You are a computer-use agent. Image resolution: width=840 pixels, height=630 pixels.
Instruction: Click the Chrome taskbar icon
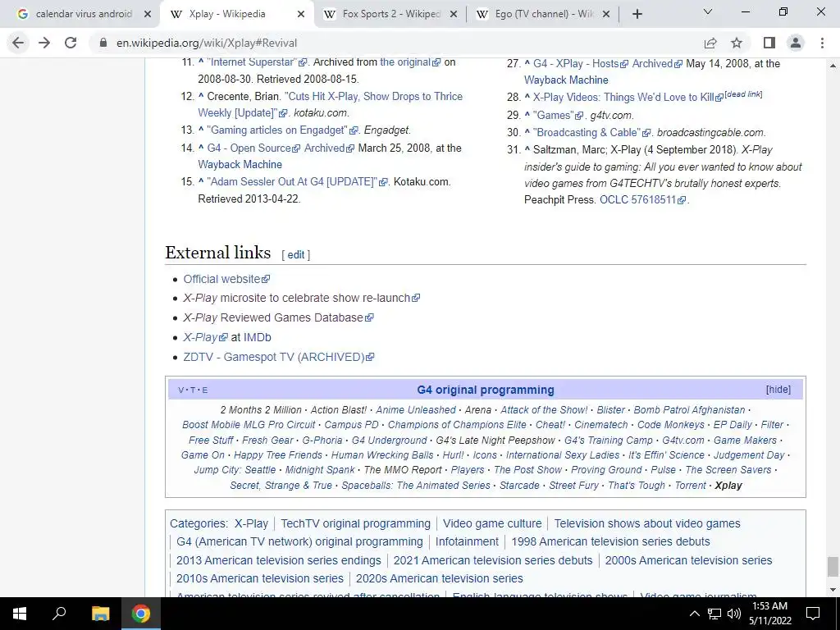point(141,614)
